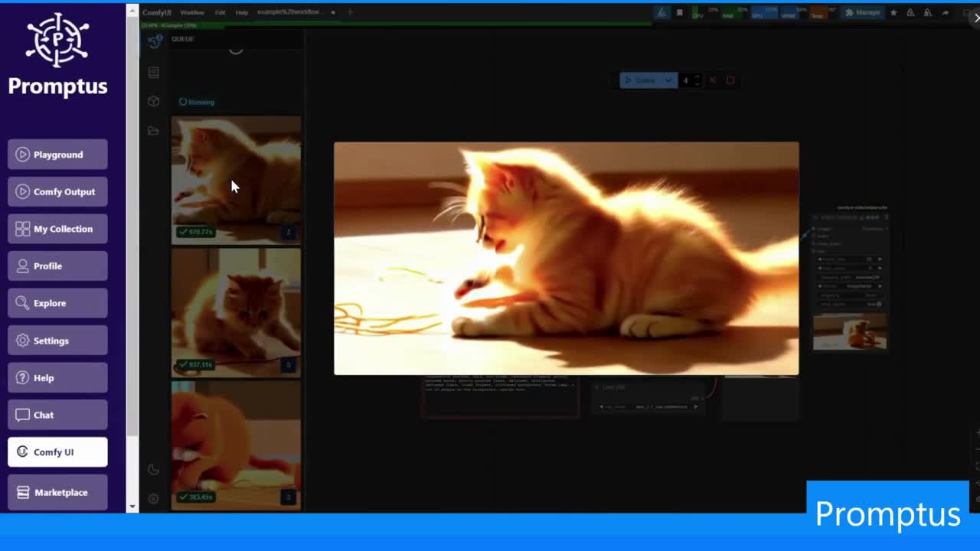Open the Workflows browser folder icon
The width and height of the screenshot is (980, 551).
[154, 131]
